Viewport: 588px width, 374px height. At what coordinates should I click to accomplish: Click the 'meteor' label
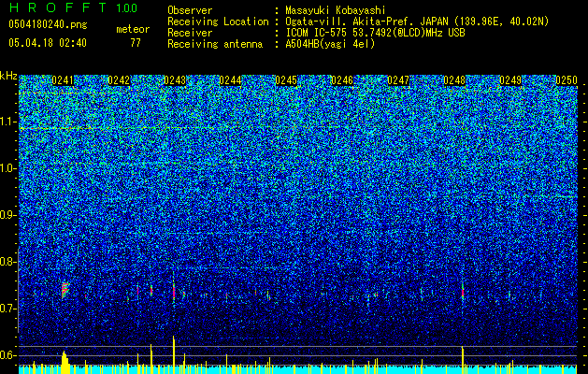click(x=133, y=29)
